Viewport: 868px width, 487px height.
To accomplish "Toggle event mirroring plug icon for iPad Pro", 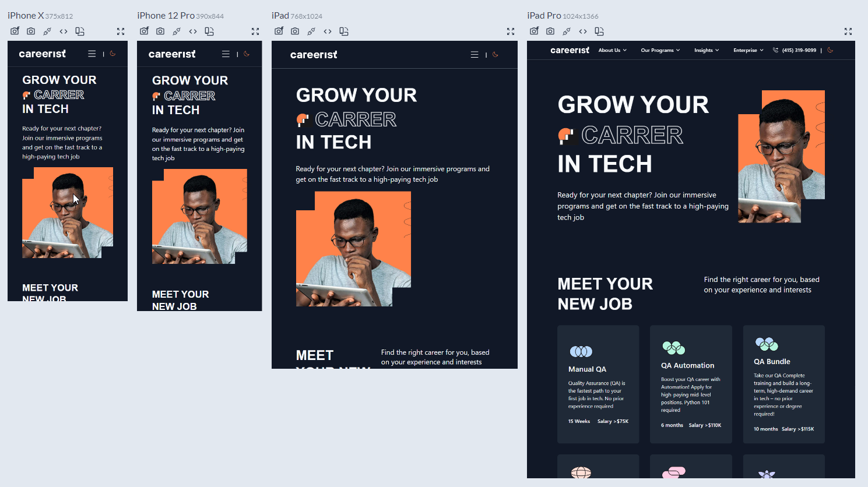I will [x=567, y=31].
